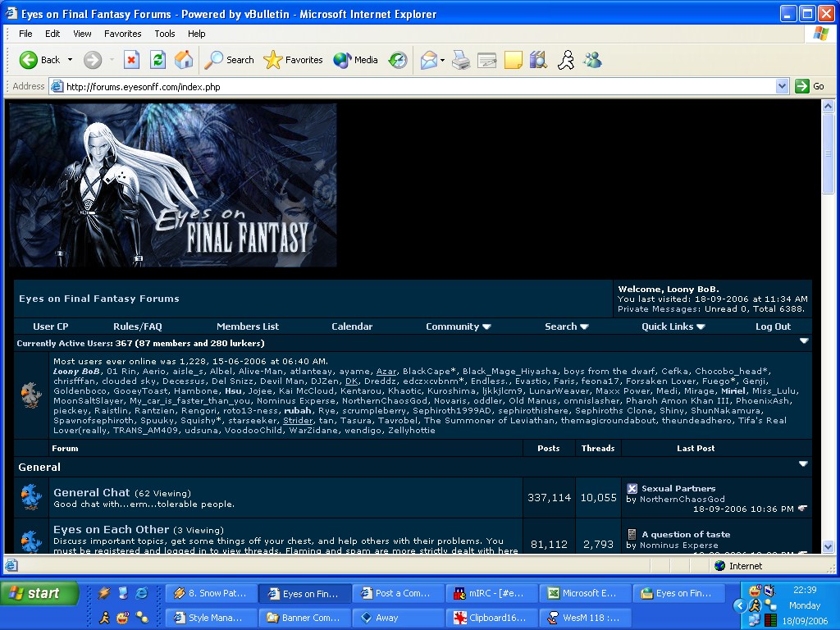Viewport: 840px width, 630px height.
Task: Open the Rules/FAQ link
Action: click(x=138, y=326)
